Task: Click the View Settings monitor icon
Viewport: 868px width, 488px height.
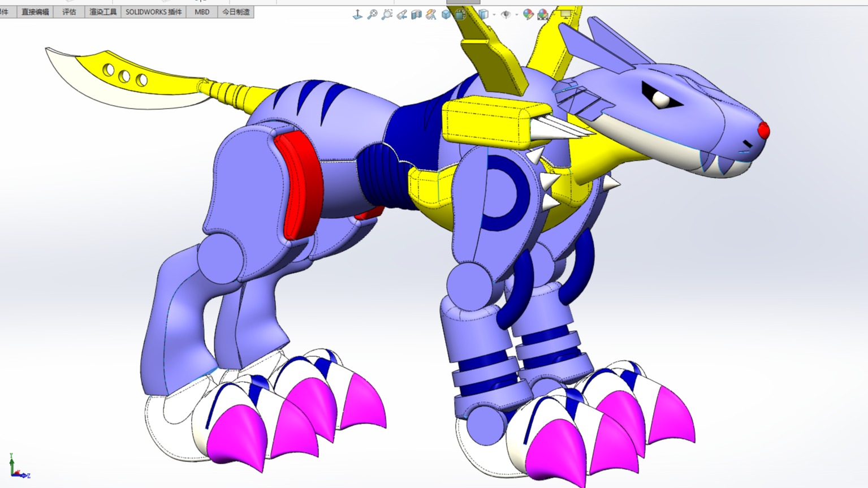Action: (x=565, y=15)
